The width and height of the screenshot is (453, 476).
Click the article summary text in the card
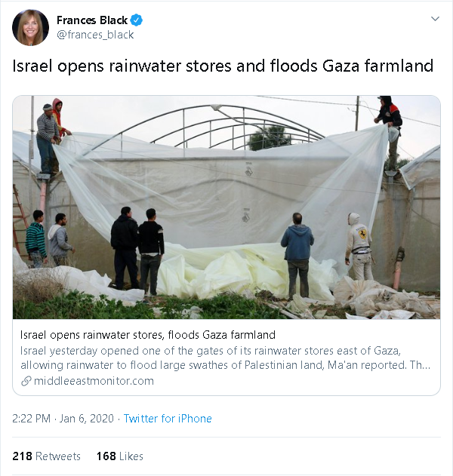226,358
